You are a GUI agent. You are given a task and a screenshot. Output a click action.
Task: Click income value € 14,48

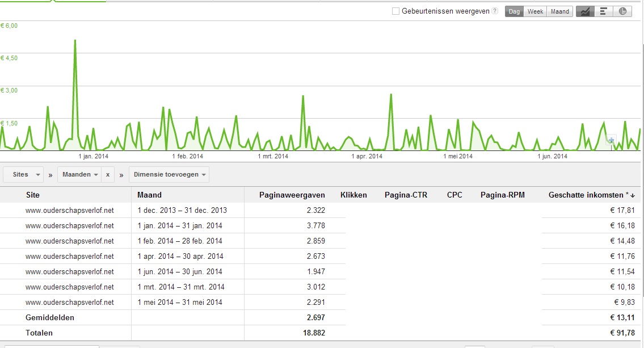tap(622, 241)
